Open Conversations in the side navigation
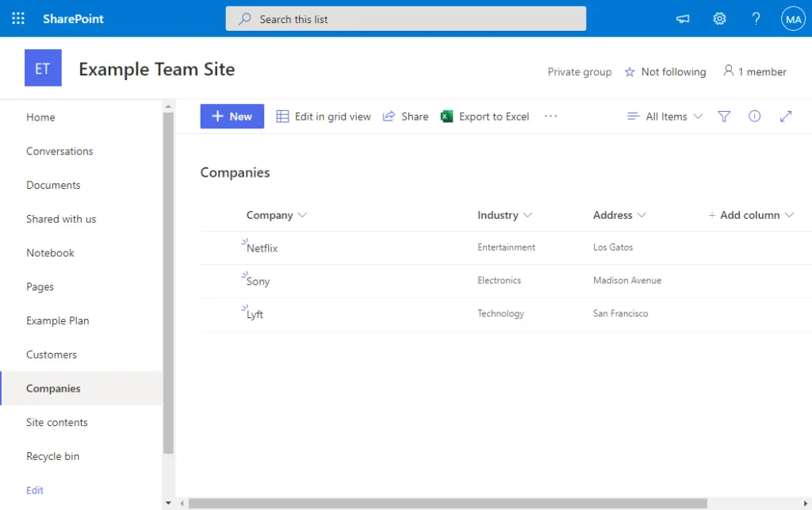812x510 pixels. pyautogui.click(x=59, y=151)
